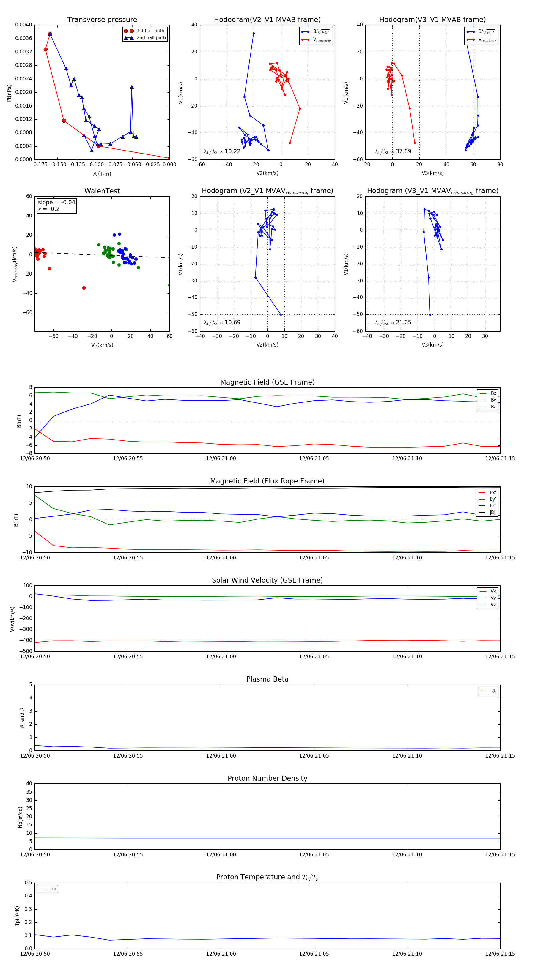Click the βp legend box in plasma beta plot
This screenshot has height=980, width=535.
[x=488, y=691]
